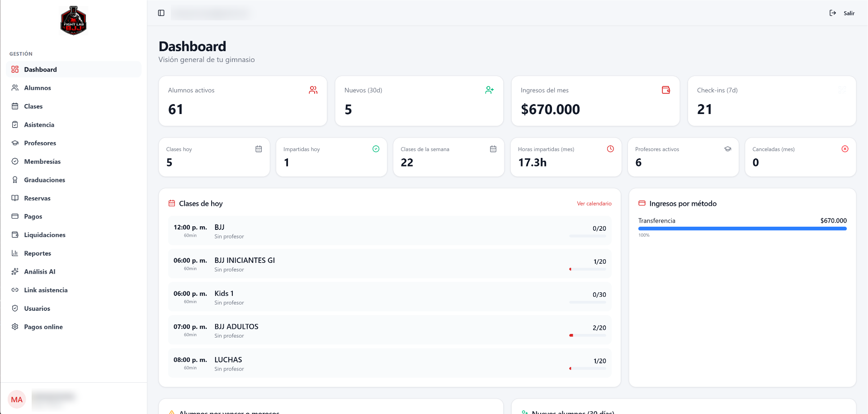Screen dimensions: 868x414
Task: Click the 17.3h hours value
Action: tap(532, 162)
